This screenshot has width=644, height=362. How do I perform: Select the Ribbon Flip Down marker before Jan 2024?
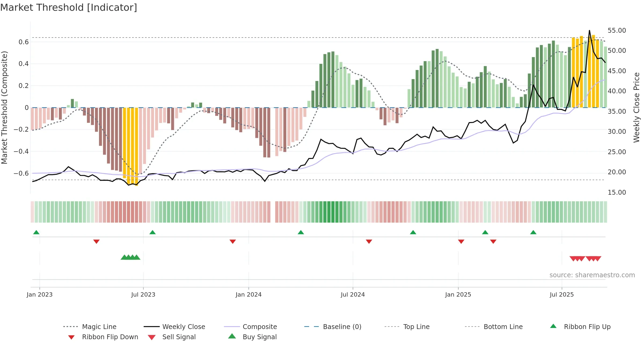(233, 242)
